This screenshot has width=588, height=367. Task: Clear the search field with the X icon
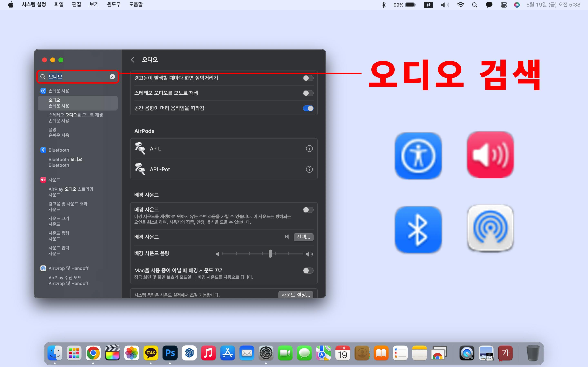(112, 77)
